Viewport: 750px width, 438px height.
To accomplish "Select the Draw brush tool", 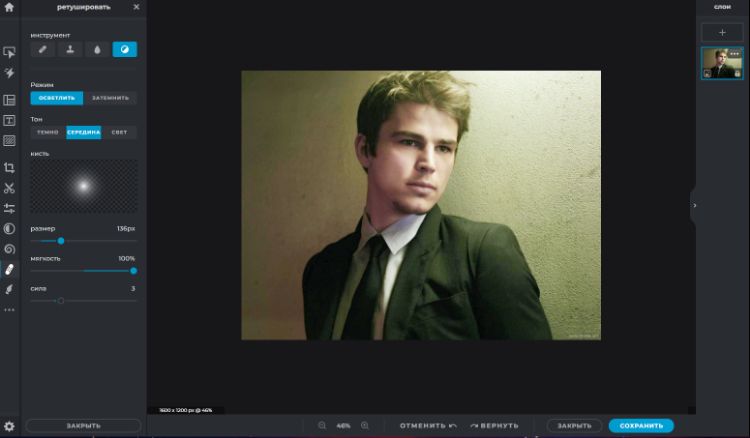I will point(9,289).
